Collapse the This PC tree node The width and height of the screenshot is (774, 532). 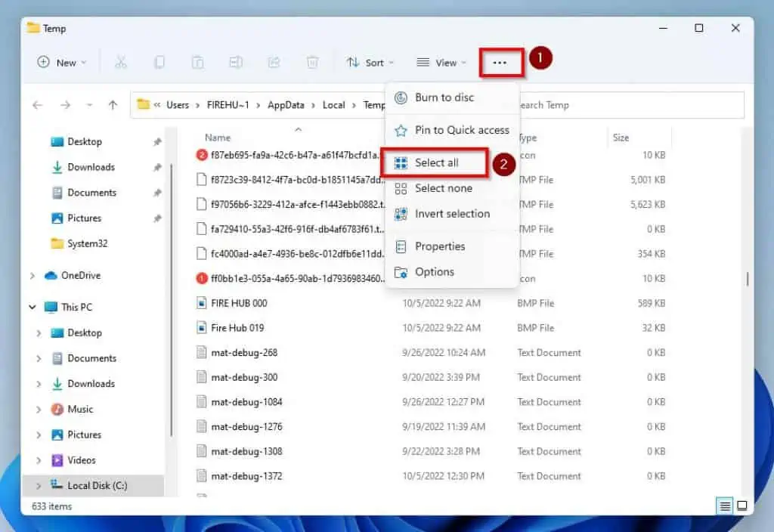(x=33, y=308)
